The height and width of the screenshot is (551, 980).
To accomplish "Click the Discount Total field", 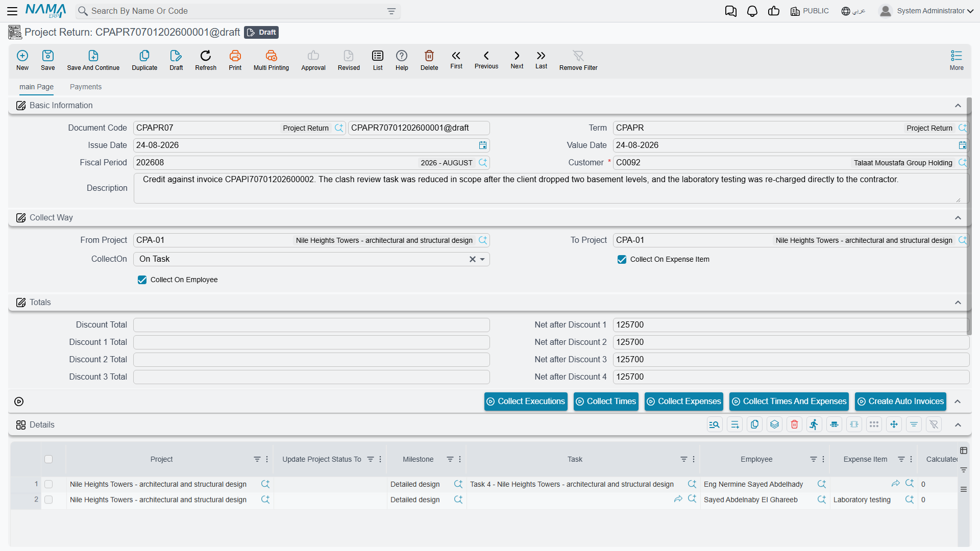I will point(311,325).
